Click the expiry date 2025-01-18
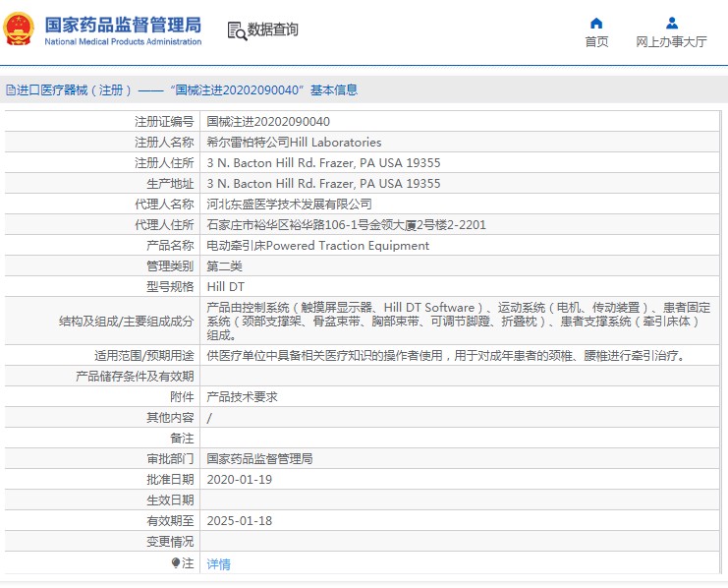The image size is (728, 588). coord(239,521)
